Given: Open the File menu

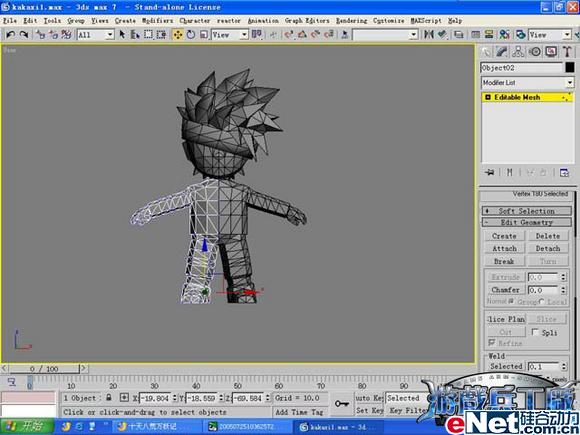Looking at the screenshot, I should click(10, 21).
